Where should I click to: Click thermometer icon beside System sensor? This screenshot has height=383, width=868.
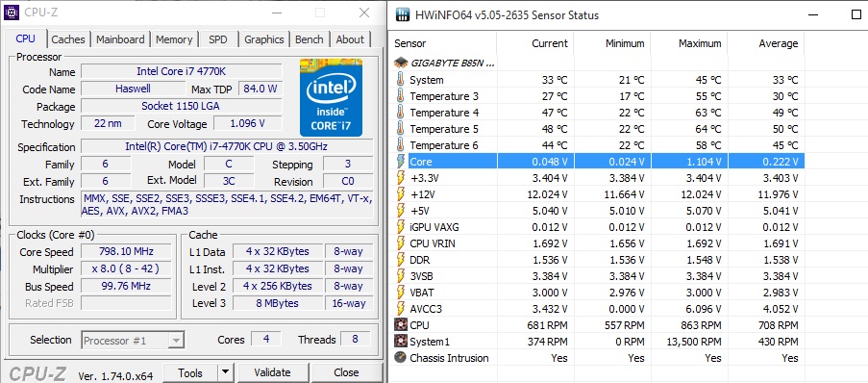(x=400, y=80)
